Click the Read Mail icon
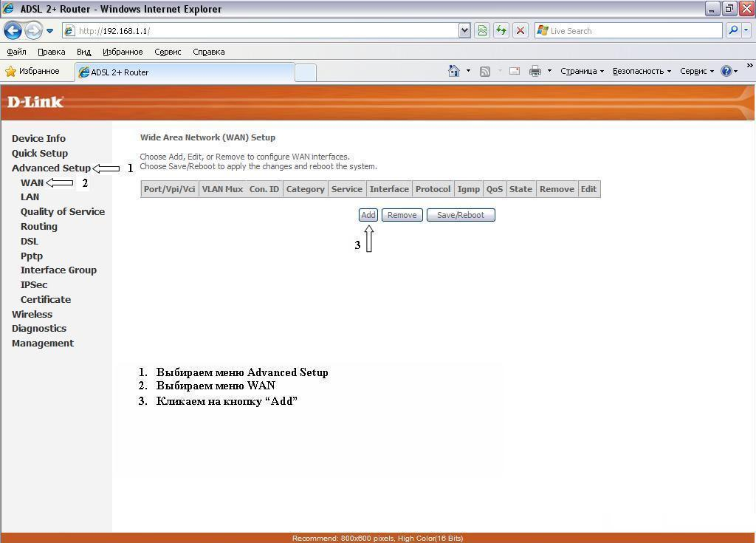This screenshot has width=756, height=543. [x=515, y=71]
